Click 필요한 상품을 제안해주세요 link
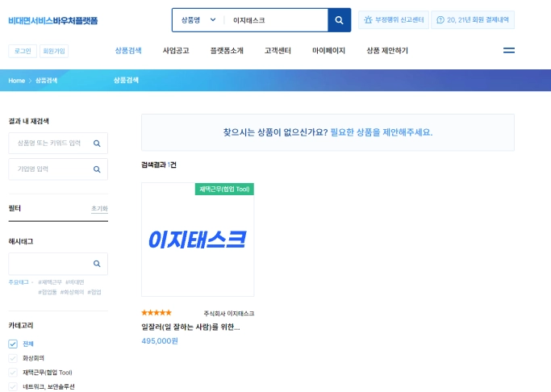The image size is (551, 392). [382, 132]
